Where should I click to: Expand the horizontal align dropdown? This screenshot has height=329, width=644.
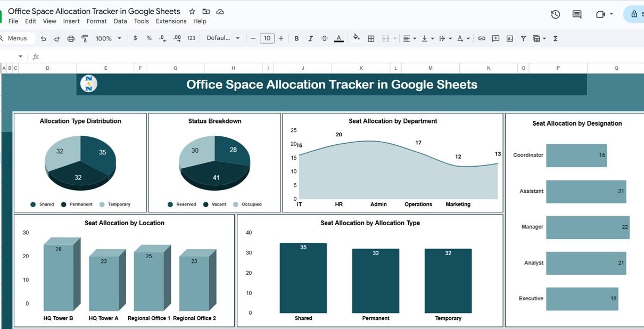[x=409, y=38]
